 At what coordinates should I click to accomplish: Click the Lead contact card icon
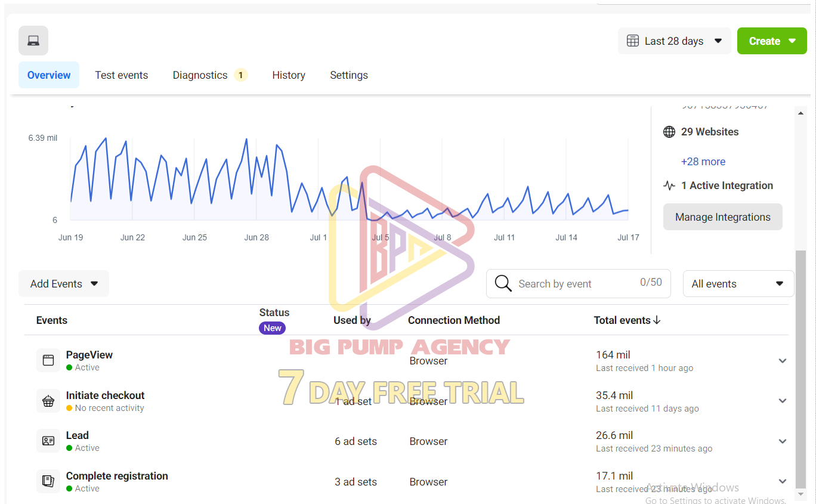point(48,441)
